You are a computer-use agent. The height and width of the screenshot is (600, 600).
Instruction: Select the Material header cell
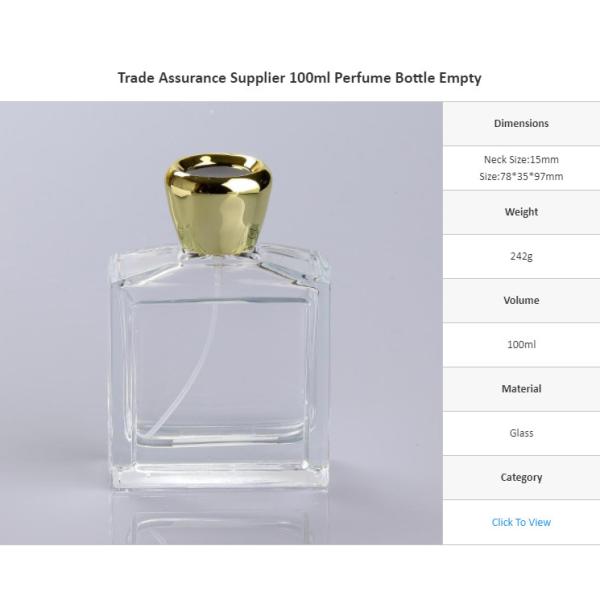point(521,389)
